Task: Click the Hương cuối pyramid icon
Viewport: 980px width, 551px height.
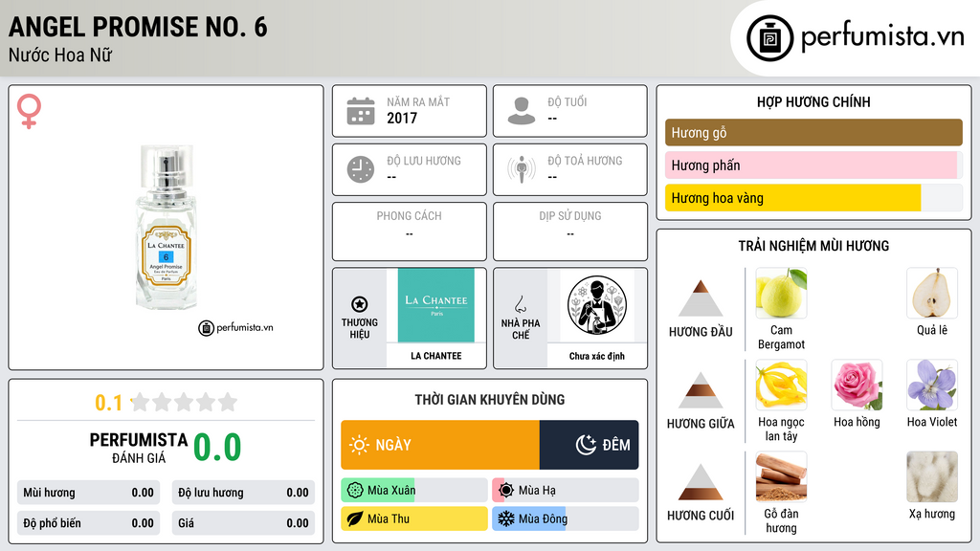Action: coord(701,482)
